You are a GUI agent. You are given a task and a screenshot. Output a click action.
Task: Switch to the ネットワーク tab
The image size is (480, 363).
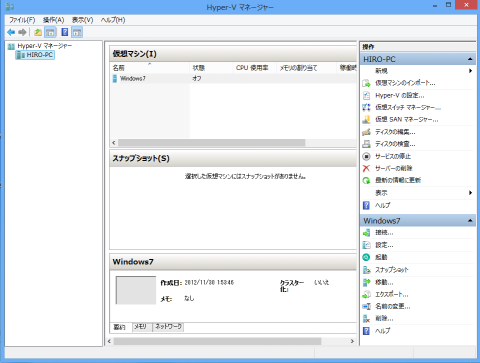click(x=168, y=327)
